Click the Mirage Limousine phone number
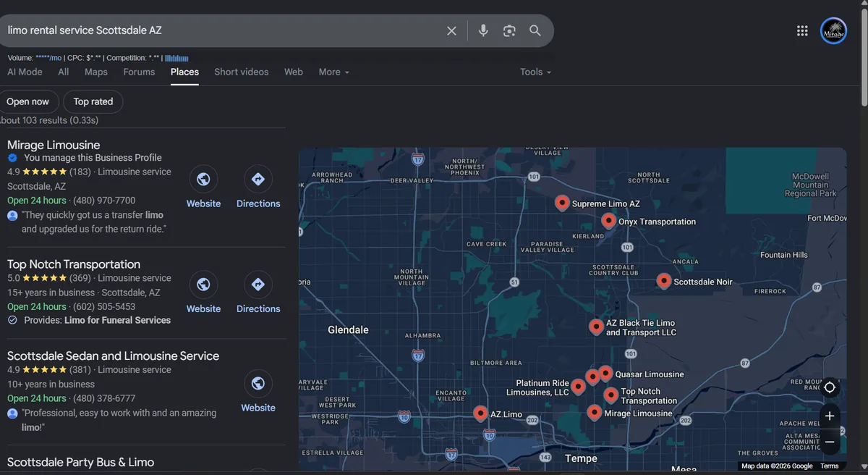Image resolution: width=868 pixels, height=475 pixels. pyautogui.click(x=104, y=201)
